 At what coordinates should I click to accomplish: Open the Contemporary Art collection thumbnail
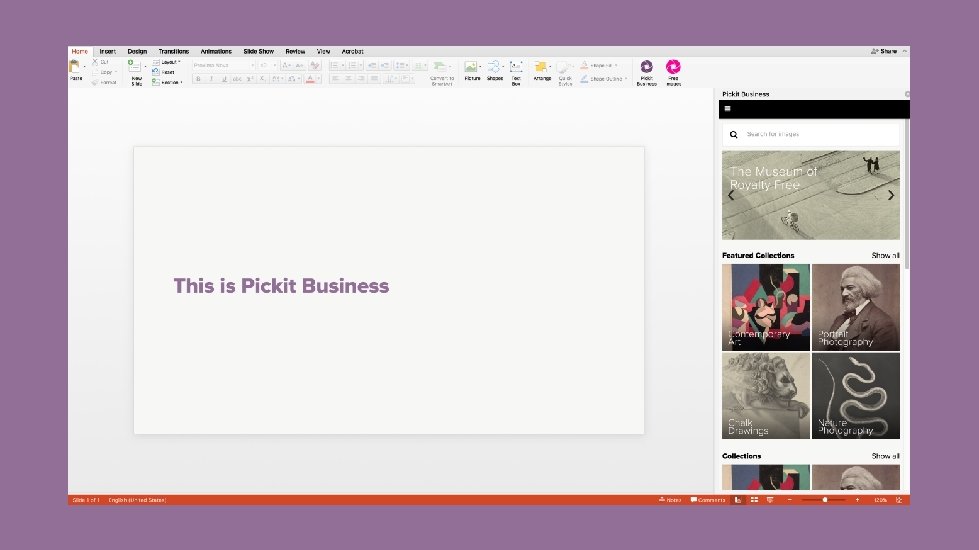point(765,307)
